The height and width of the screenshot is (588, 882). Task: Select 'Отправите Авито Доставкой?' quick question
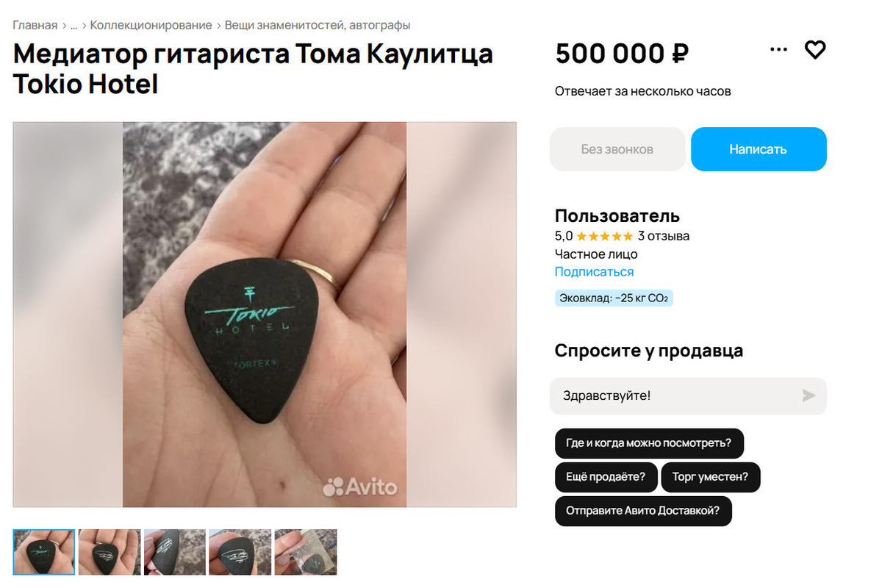tap(643, 511)
